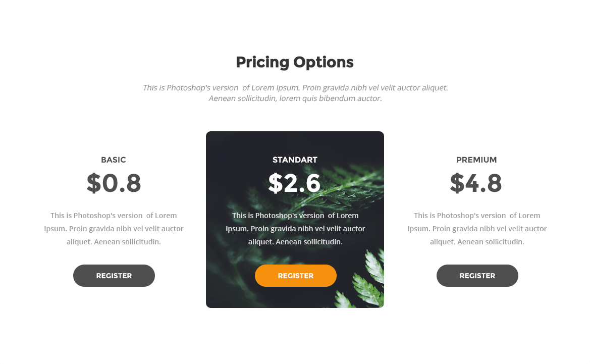Click the italic line starting "This is Photoshop's"

pyautogui.click(x=295, y=88)
